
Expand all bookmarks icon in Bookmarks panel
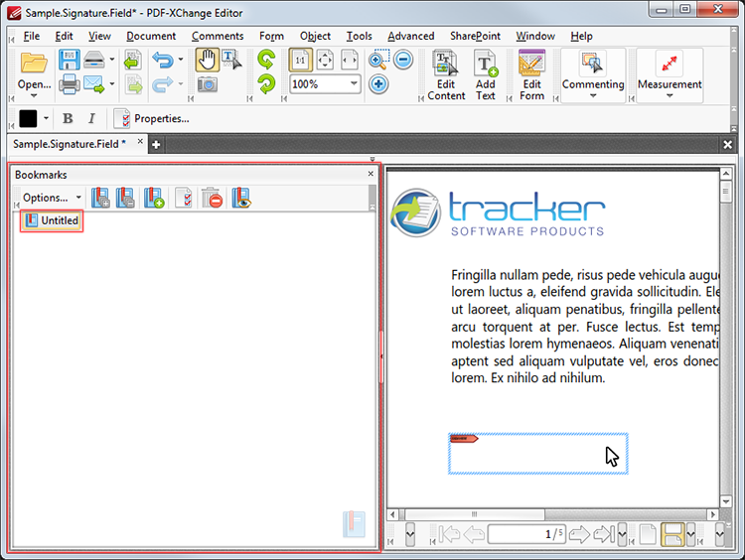[x=100, y=198]
